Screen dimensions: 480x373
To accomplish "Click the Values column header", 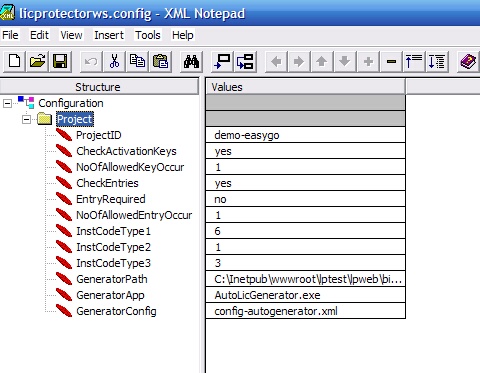I will (305, 87).
